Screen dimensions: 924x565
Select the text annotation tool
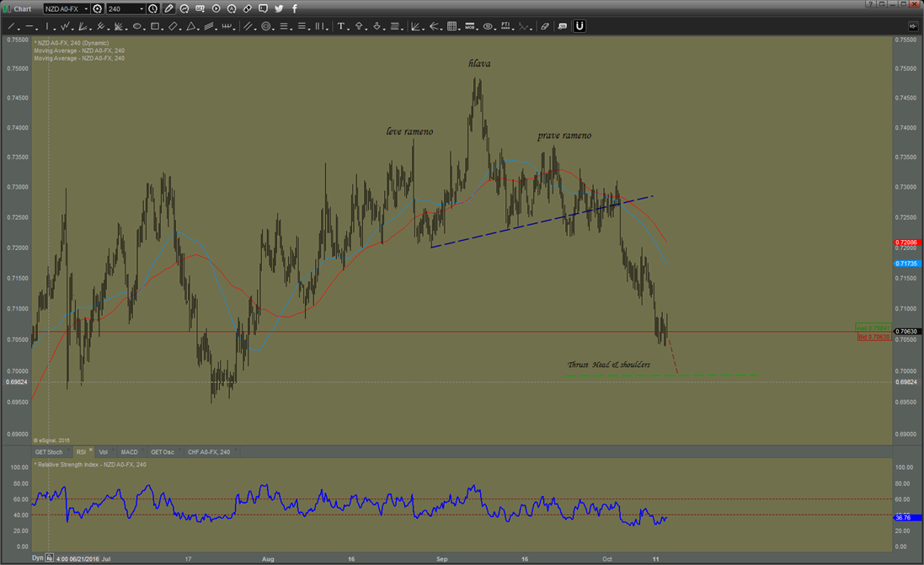pyautogui.click(x=341, y=26)
